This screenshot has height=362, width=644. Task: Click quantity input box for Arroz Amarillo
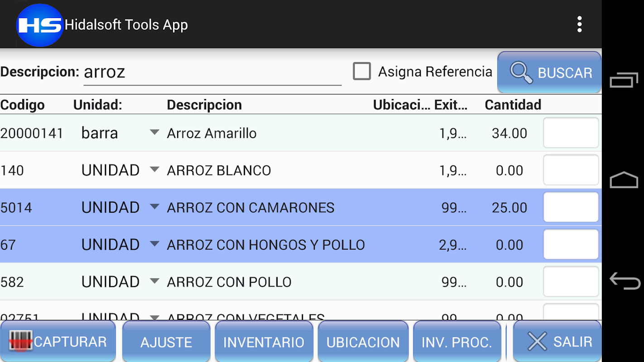[x=571, y=133]
